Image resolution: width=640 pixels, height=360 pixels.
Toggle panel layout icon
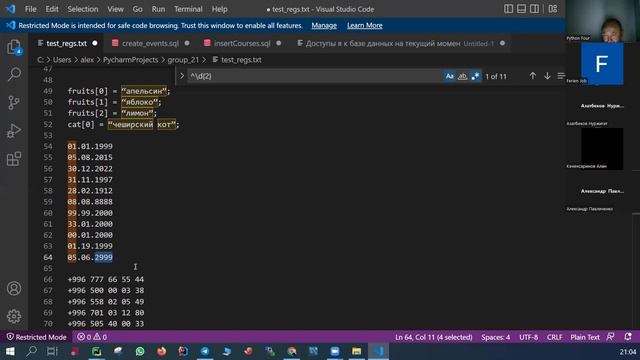521,9
